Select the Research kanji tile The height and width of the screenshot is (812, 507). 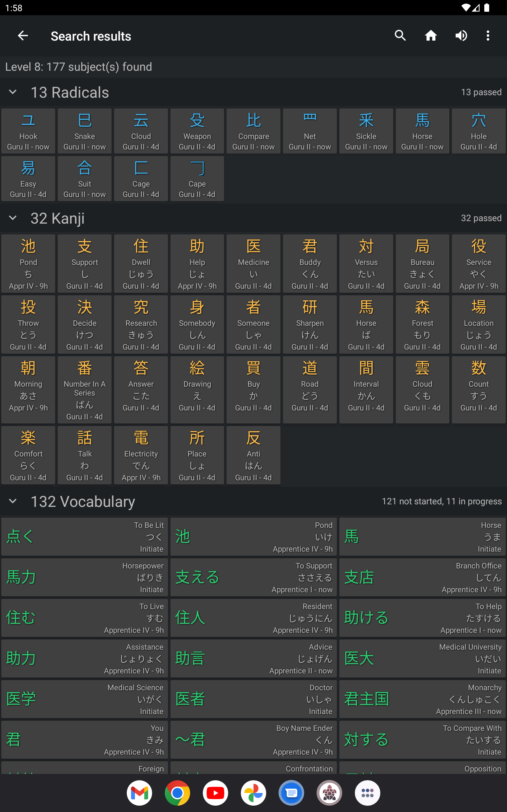[x=141, y=324]
